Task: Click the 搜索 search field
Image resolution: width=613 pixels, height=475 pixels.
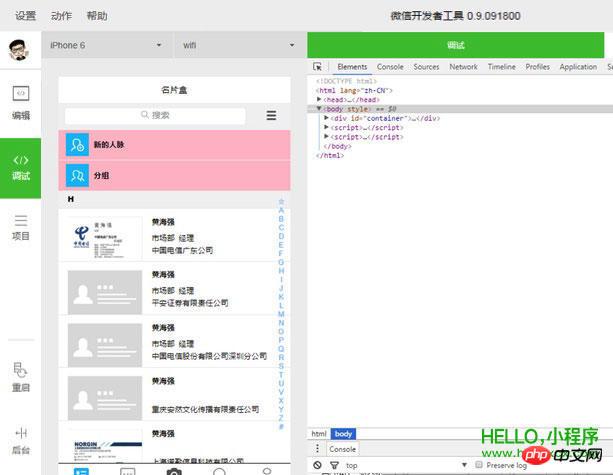Action: [x=155, y=115]
